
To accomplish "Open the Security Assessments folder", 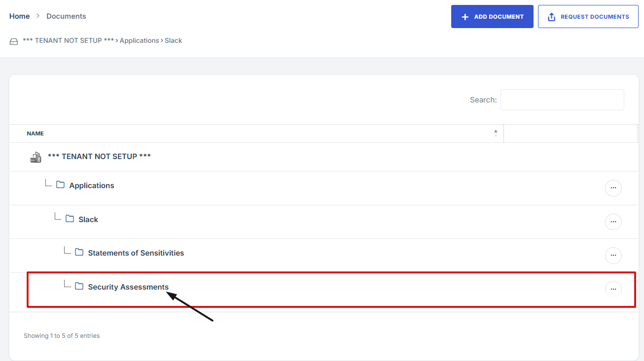I will pos(128,287).
